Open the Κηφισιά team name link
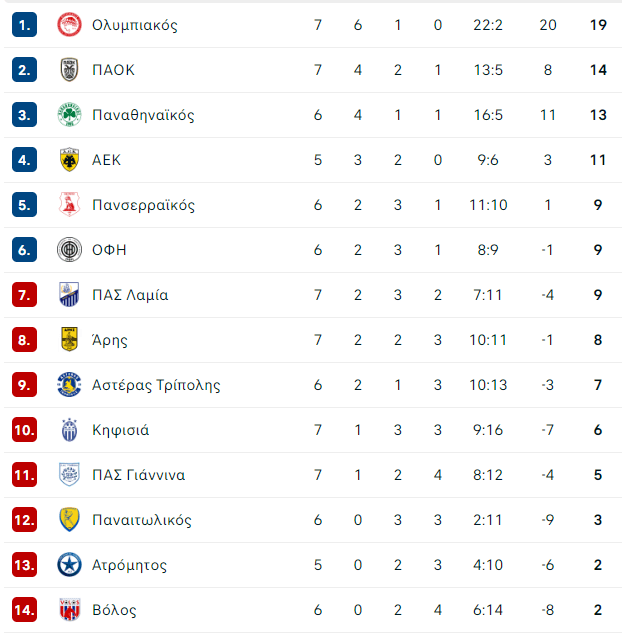Viewport: 622px width, 636px height. [x=120, y=430]
